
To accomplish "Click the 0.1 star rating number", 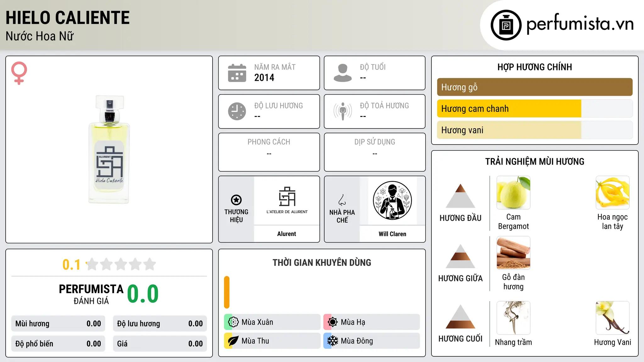I will (71, 265).
